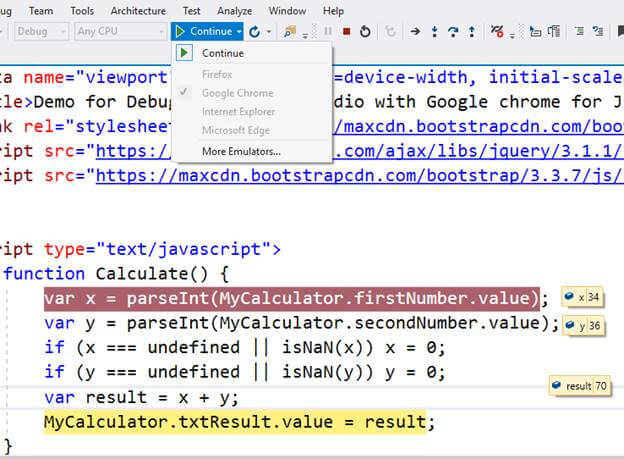
Task: Click the Find in Files folder icon
Action: pyautogui.click(x=290, y=31)
